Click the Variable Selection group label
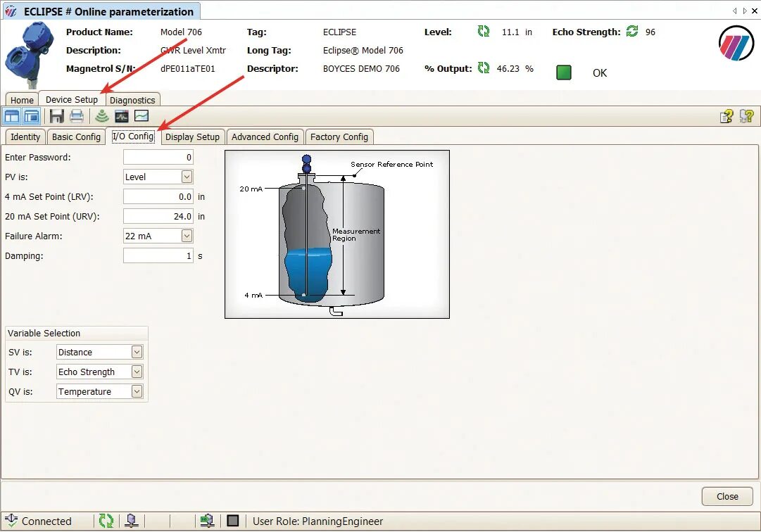This screenshot has height=532, width=761. 44,333
